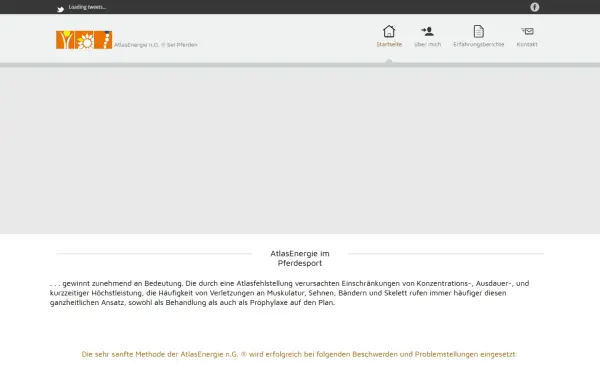
Task: Open the Über mich menu label
Action: pyautogui.click(x=427, y=44)
